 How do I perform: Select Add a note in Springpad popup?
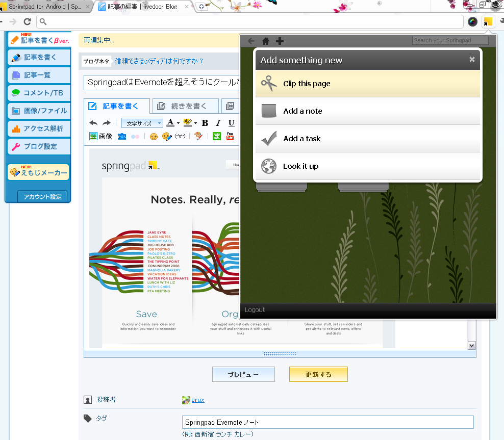[368, 111]
